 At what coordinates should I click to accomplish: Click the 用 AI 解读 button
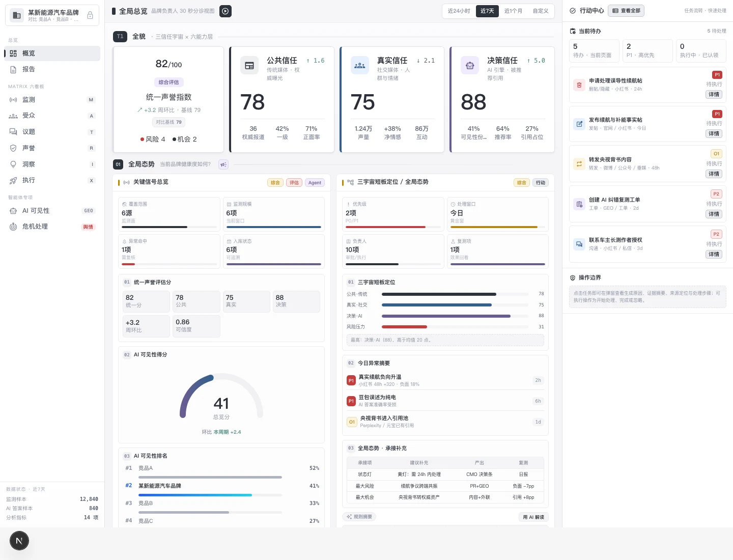tap(533, 517)
